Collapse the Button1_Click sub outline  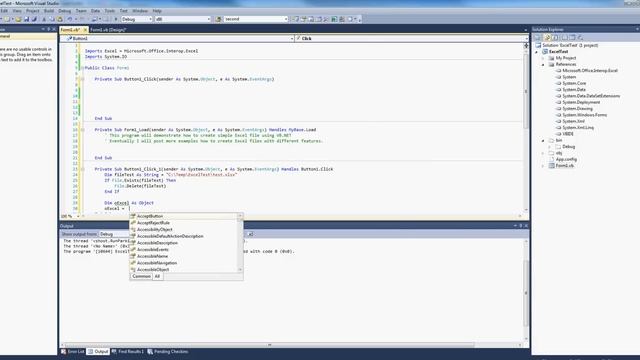pyautogui.click(x=83, y=79)
